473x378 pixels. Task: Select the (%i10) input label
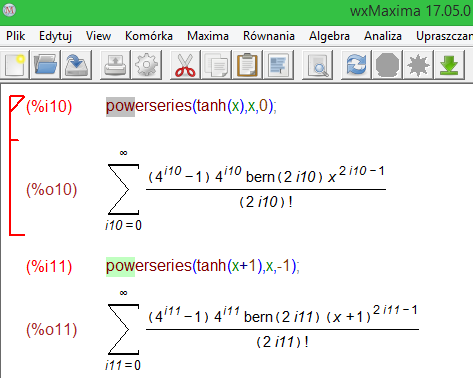click(49, 106)
